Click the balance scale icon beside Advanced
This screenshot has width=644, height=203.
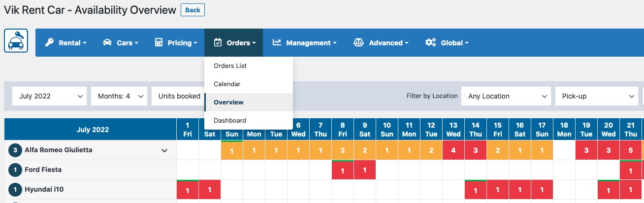coord(358,43)
